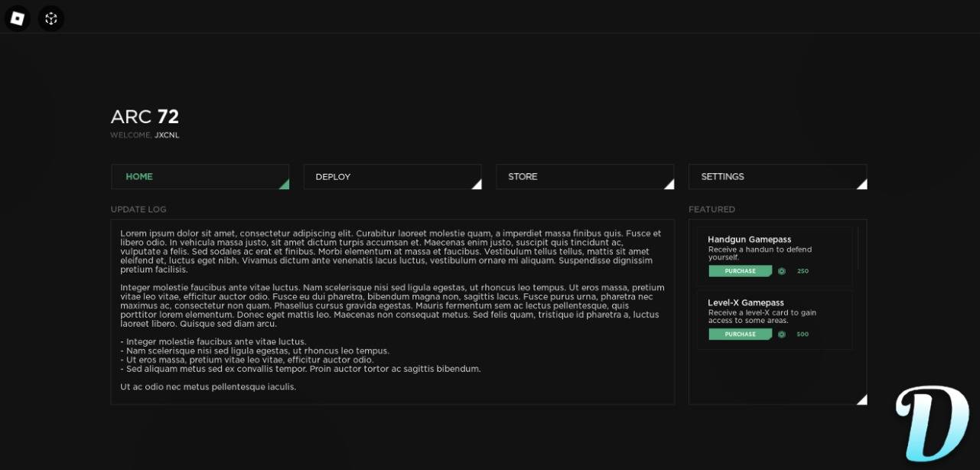The width and height of the screenshot is (980, 470).
Task: Purchase the Level-X Gamepass
Action: [x=740, y=335]
